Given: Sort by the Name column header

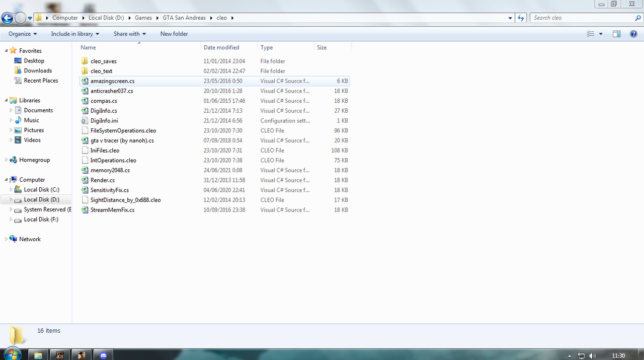Looking at the screenshot, I should [139, 47].
